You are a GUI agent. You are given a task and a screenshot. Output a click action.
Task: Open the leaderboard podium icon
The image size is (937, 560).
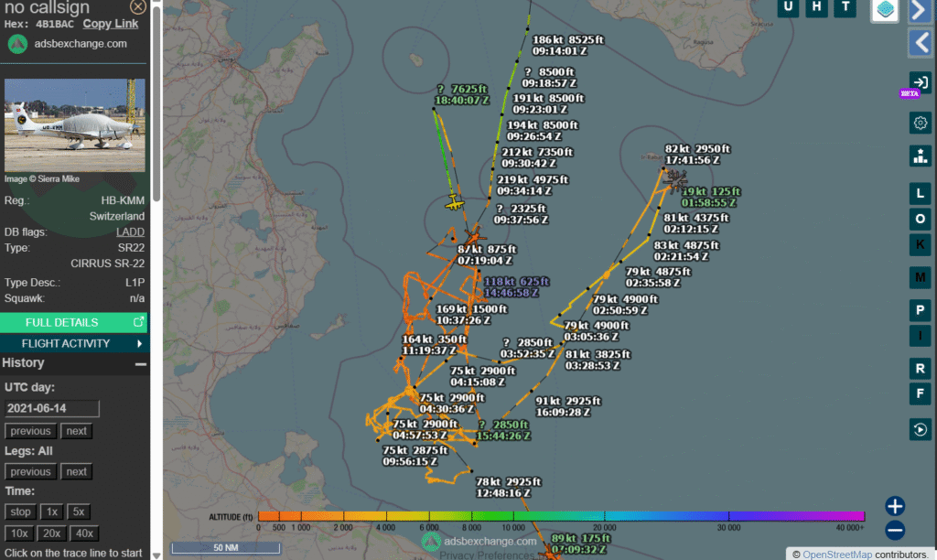coord(921,156)
